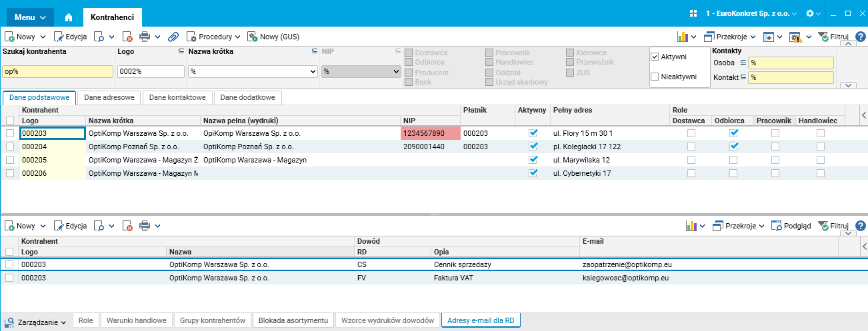Switch to the Dane adresowe tab
The width and height of the screenshot is (868, 331).
(x=109, y=97)
